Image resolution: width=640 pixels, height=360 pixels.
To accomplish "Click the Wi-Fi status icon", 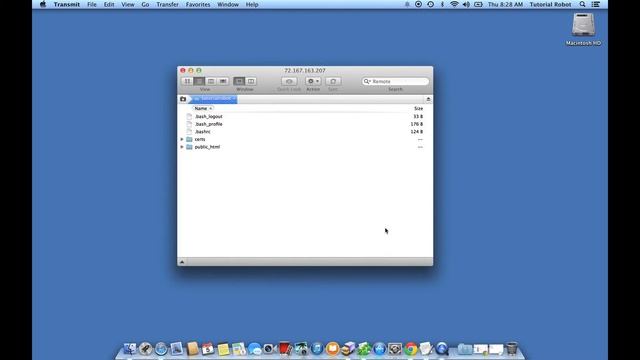I will pos(454,4).
